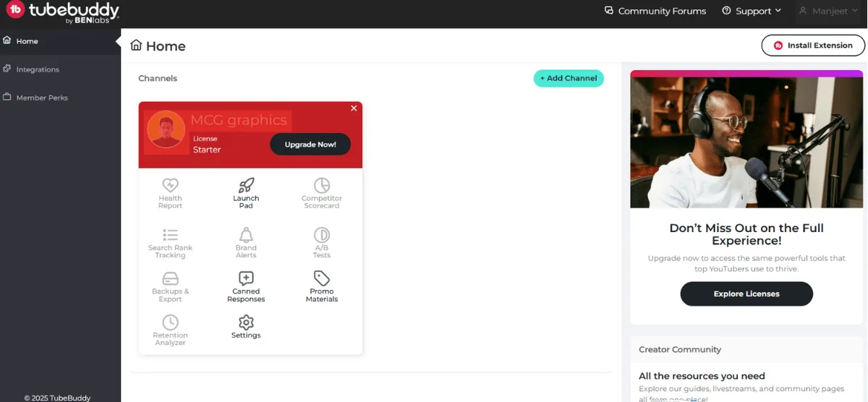Open Competitor Scorecard pie chart icon
The width and height of the screenshot is (868, 402).
pyautogui.click(x=322, y=185)
